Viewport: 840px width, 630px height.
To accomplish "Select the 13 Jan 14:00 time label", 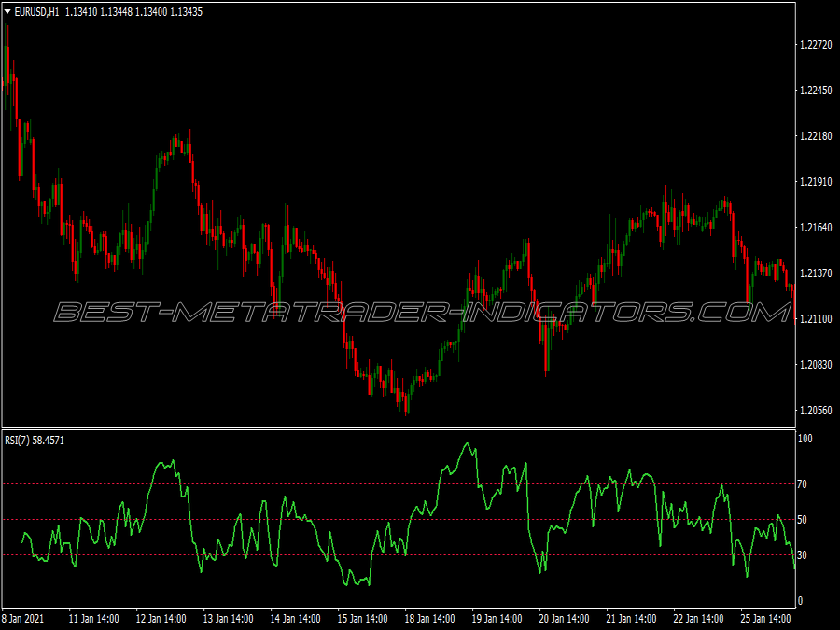I will click(x=229, y=619).
